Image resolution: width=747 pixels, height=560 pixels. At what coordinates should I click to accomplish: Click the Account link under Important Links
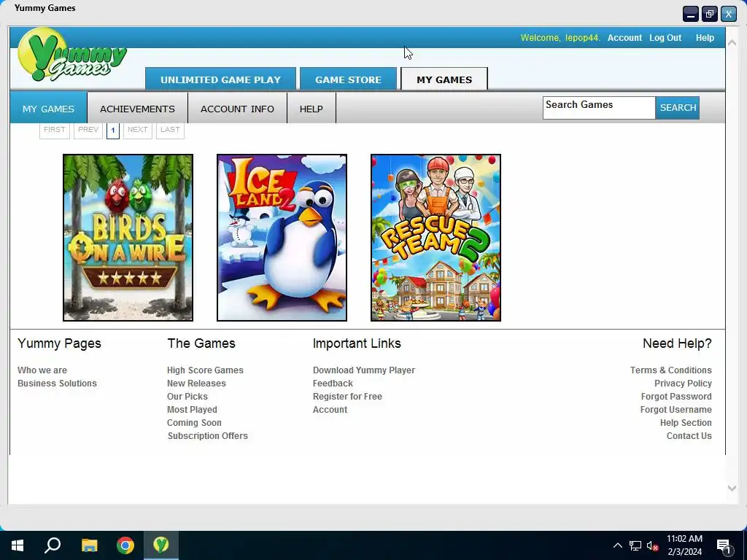[330, 410]
